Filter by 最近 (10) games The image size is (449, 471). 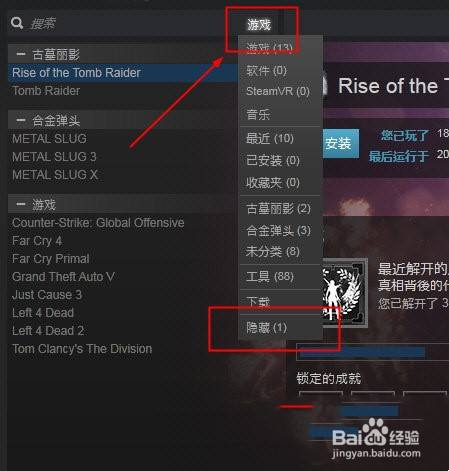point(270,138)
